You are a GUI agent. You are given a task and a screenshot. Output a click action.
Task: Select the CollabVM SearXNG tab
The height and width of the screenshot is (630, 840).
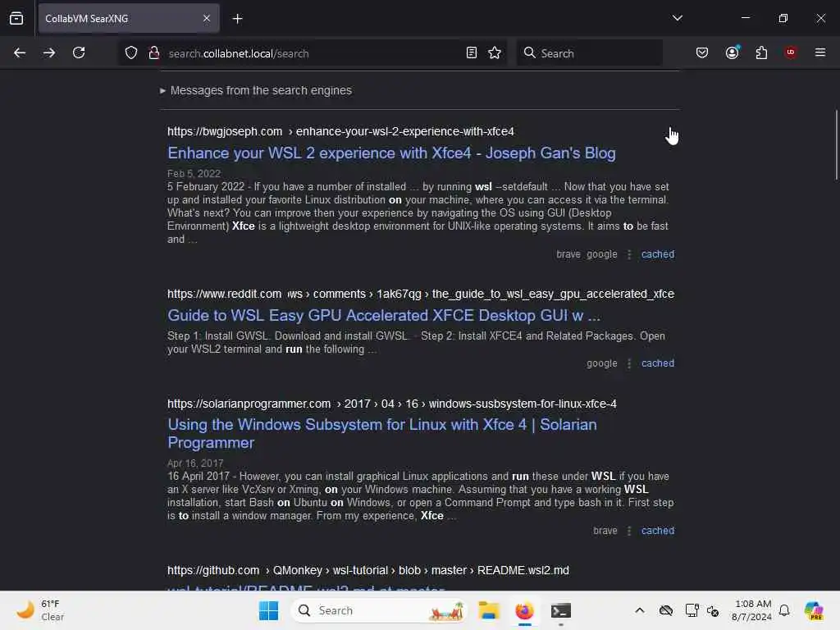coord(129,18)
